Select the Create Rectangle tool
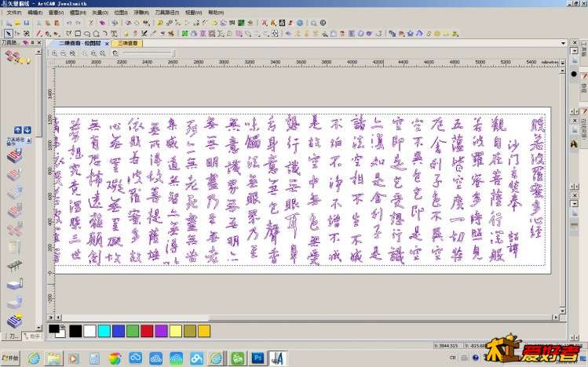 coord(78,34)
